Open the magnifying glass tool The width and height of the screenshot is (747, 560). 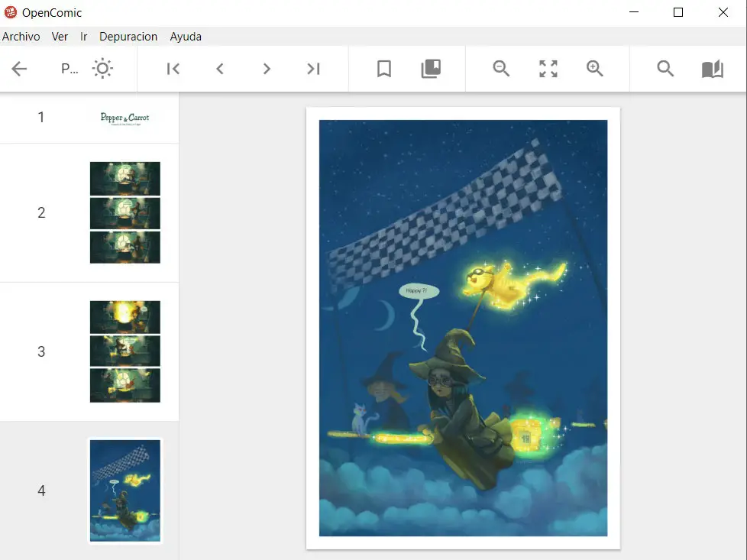(665, 69)
